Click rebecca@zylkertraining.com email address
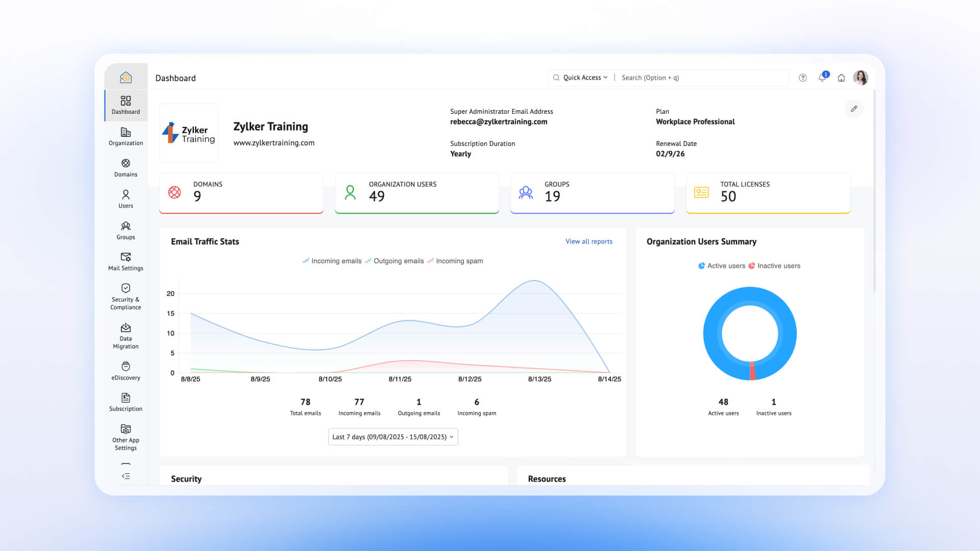The image size is (980, 551). (499, 121)
